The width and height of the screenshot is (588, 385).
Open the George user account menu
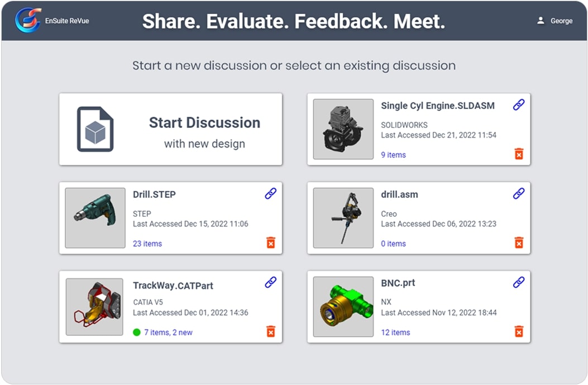pos(554,21)
